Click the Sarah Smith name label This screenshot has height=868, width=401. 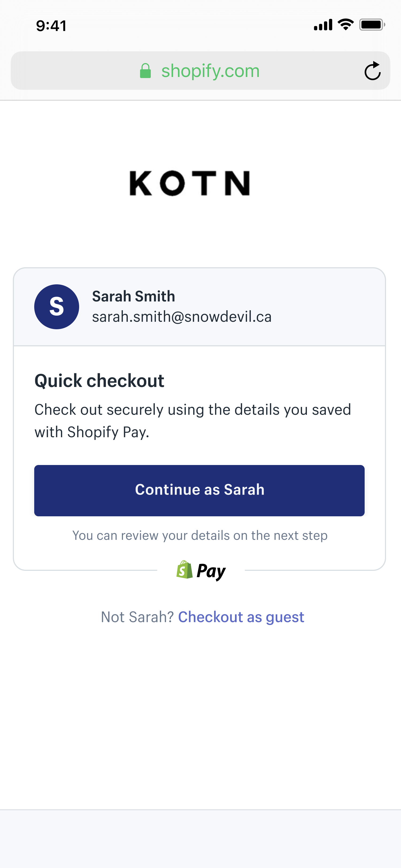coord(133,297)
